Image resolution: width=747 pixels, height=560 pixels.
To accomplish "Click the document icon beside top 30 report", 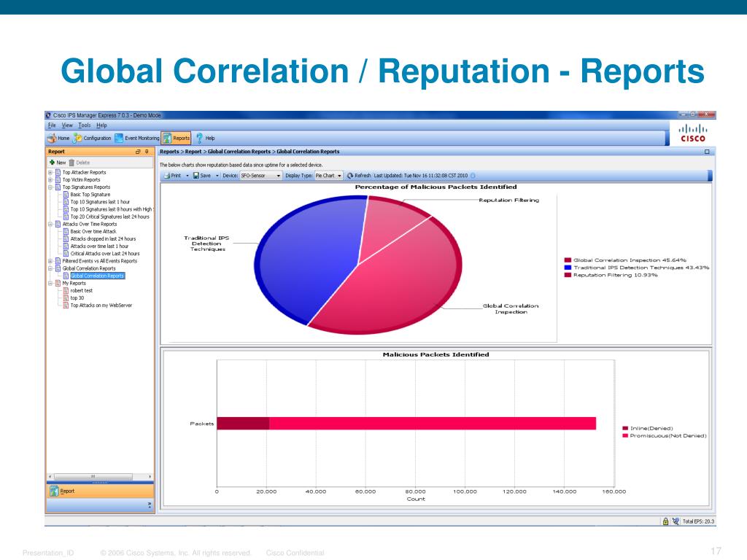I will click(x=66, y=297).
